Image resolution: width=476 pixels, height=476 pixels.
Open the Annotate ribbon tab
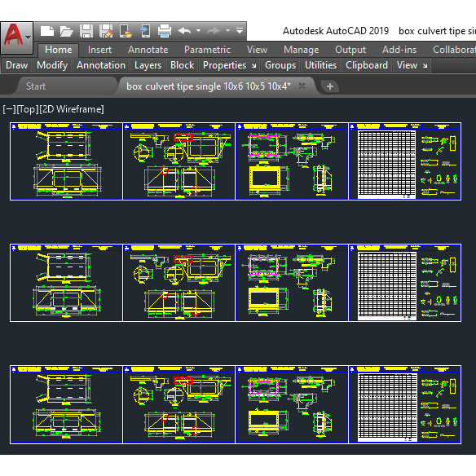pyautogui.click(x=148, y=50)
